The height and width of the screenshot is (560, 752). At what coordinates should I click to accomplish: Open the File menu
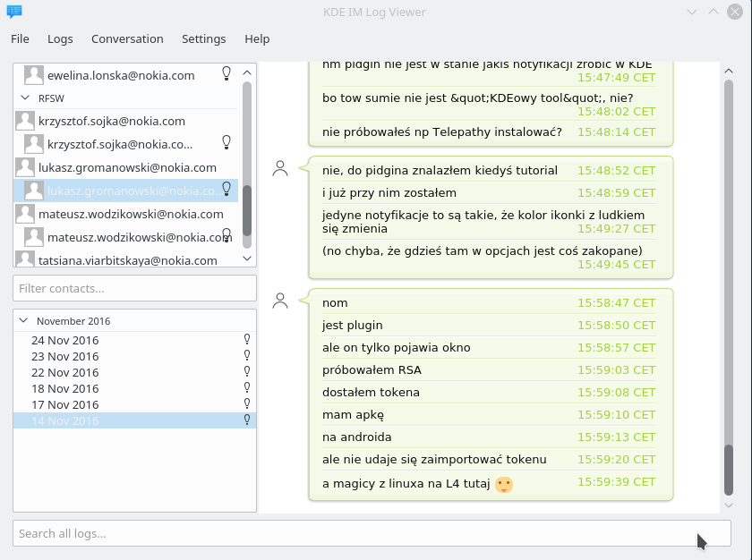(x=20, y=38)
